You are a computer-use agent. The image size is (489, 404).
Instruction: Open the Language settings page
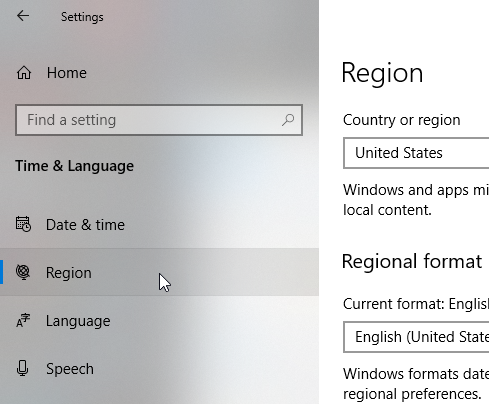pos(159,320)
